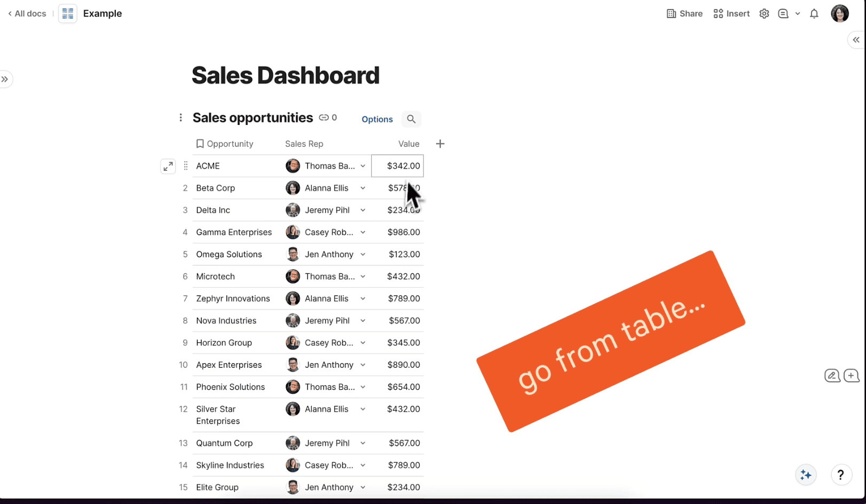Viewport: 866px width, 504px height.
Task: Add a column with plus icon
Action: pyautogui.click(x=440, y=144)
